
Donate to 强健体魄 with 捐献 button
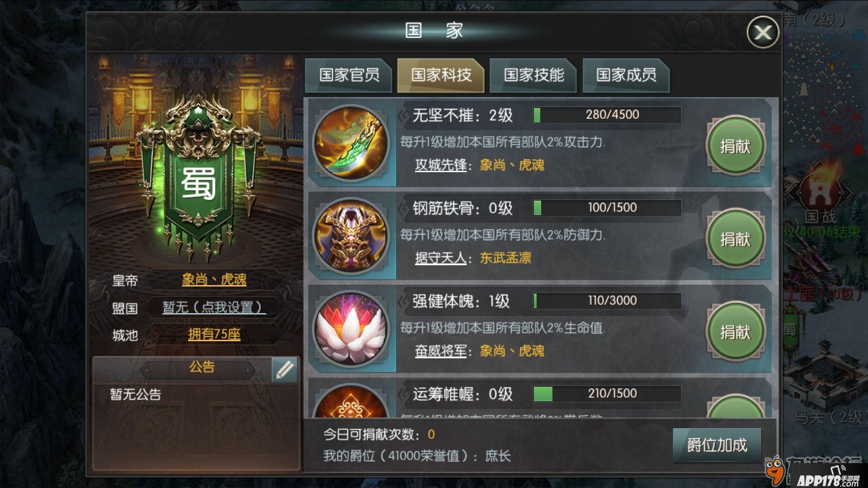point(736,332)
